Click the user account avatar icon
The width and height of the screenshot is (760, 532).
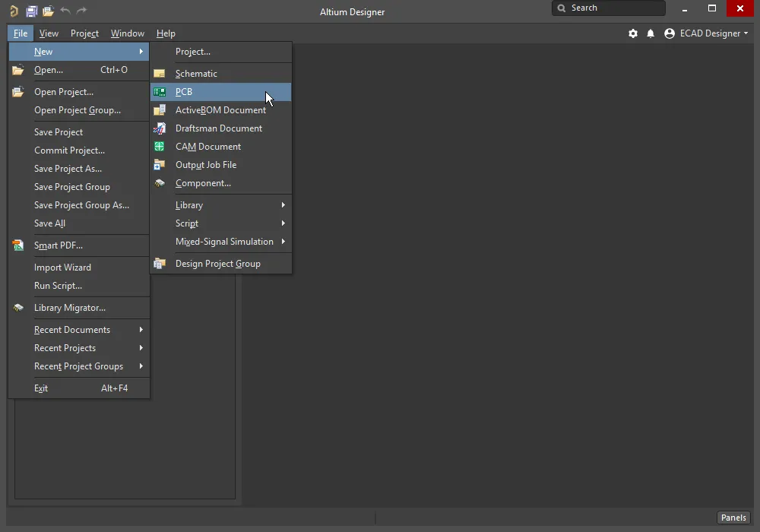(x=670, y=33)
